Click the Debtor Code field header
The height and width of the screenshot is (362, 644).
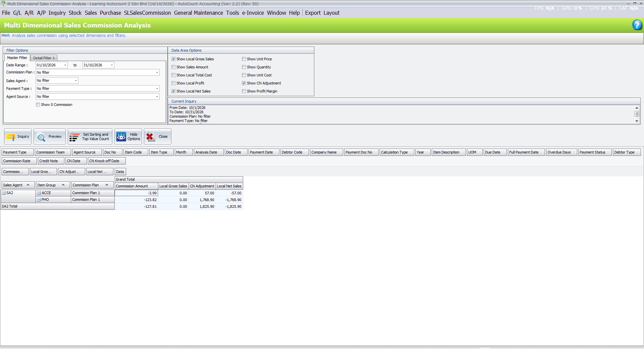tap(294, 152)
